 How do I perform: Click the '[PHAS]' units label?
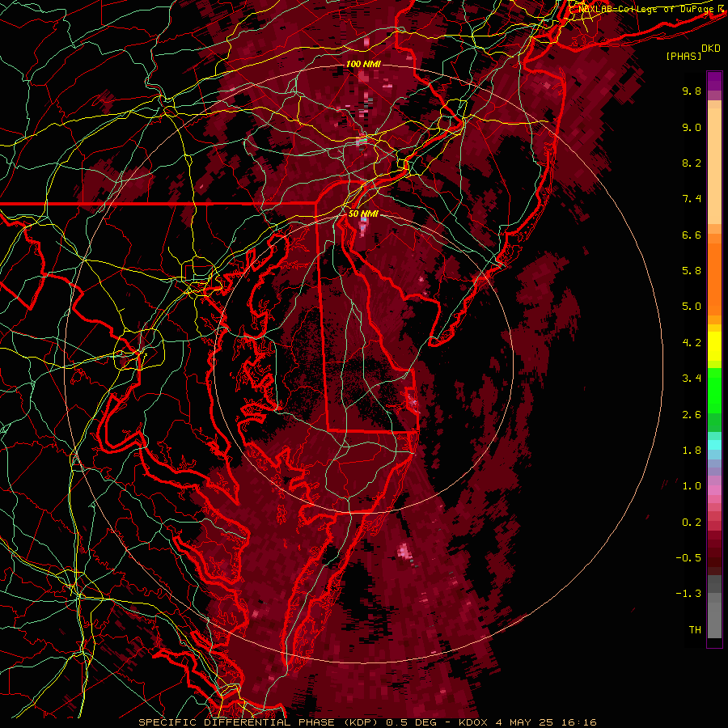(x=684, y=57)
